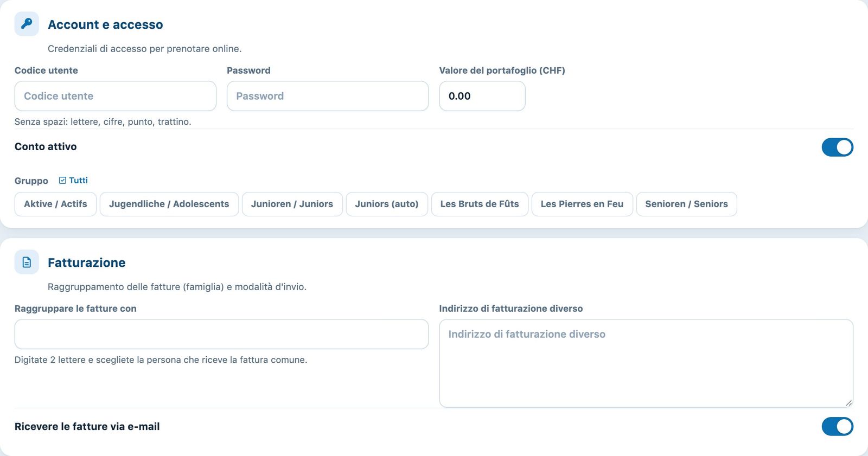Click the hint 'Senza spazi: lettere, cifre, punto, trattino.'
This screenshot has height=456, width=868.
tap(103, 121)
